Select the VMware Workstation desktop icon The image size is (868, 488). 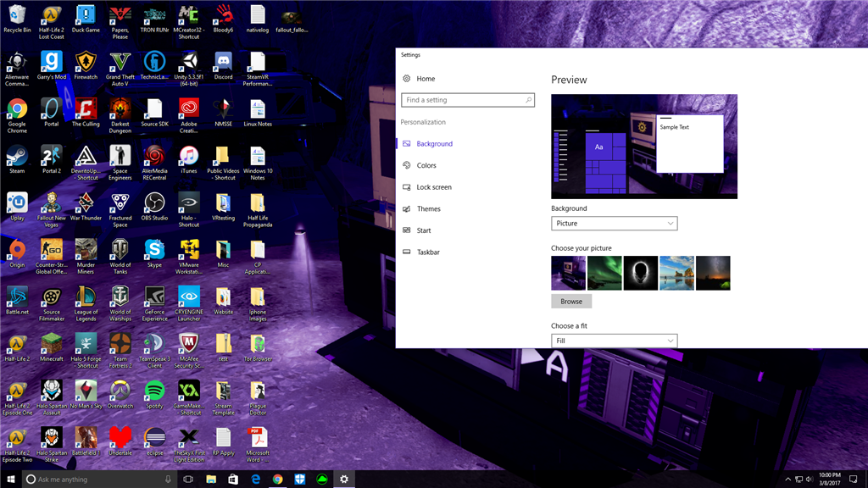tap(189, 258)
